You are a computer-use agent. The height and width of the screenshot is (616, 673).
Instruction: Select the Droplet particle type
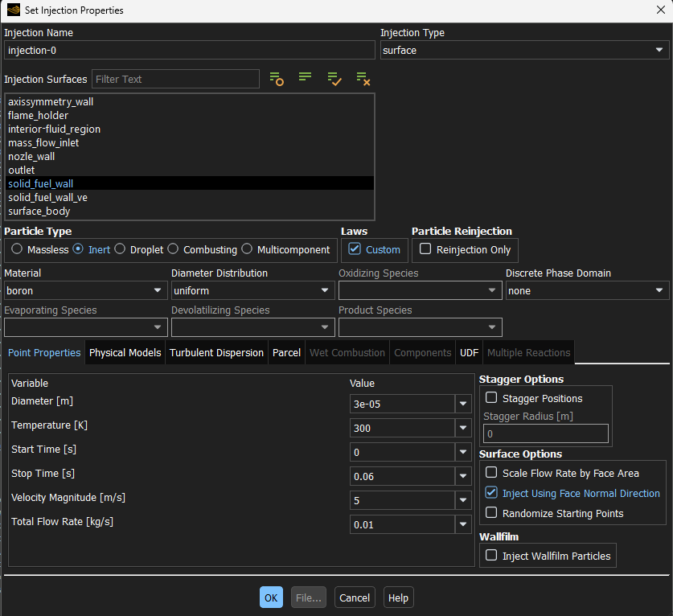click(120, 249)
